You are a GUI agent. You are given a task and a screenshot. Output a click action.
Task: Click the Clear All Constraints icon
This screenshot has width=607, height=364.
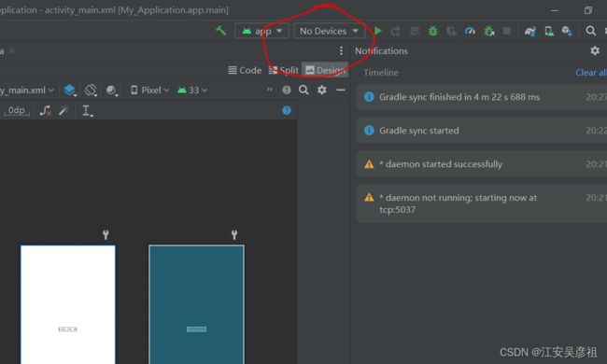point(46,111)
